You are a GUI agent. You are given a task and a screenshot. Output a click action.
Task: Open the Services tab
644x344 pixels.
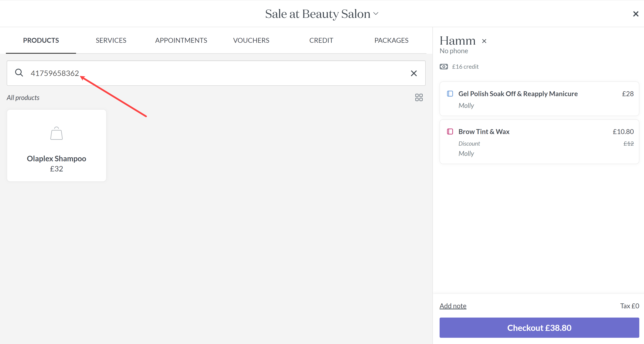pyautogui.click(x=111, y=40)
